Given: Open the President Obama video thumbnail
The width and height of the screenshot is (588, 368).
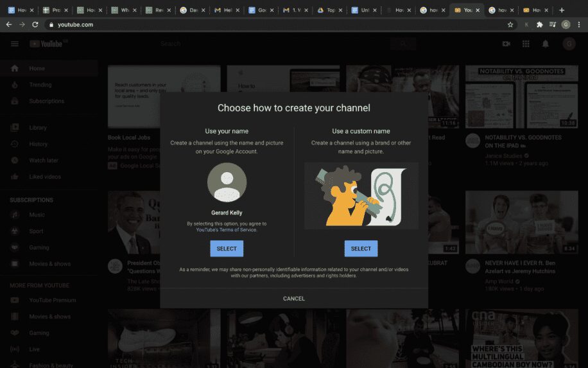Looking at the screenshot, I should [134, 222].
